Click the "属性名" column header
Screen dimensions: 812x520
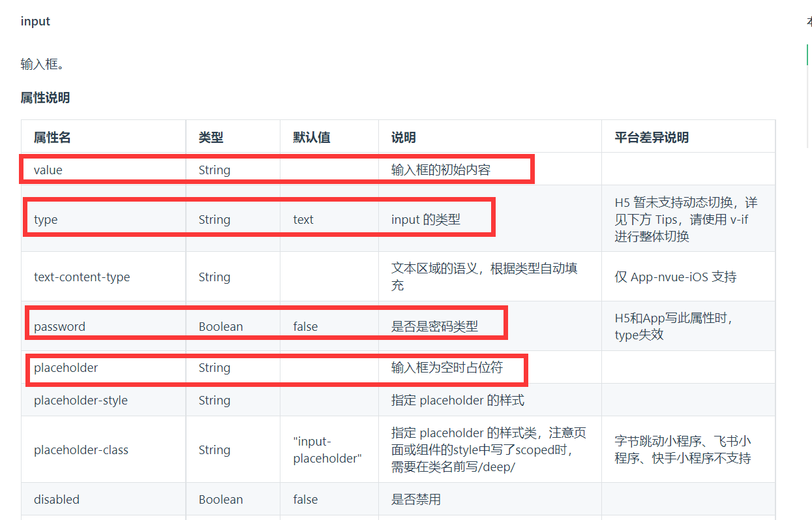tap(52, 137)
